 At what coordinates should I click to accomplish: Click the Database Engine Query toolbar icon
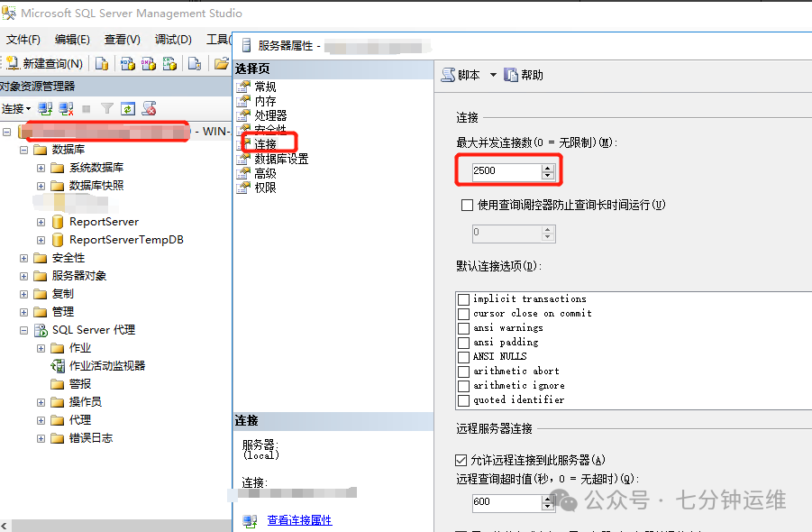102,63
